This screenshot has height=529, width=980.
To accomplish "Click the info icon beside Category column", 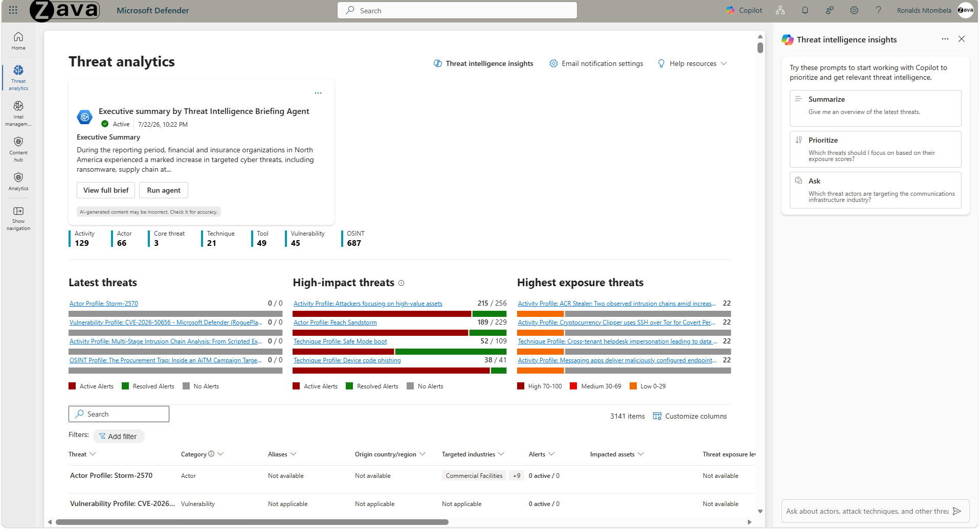I will click(211, 454).
